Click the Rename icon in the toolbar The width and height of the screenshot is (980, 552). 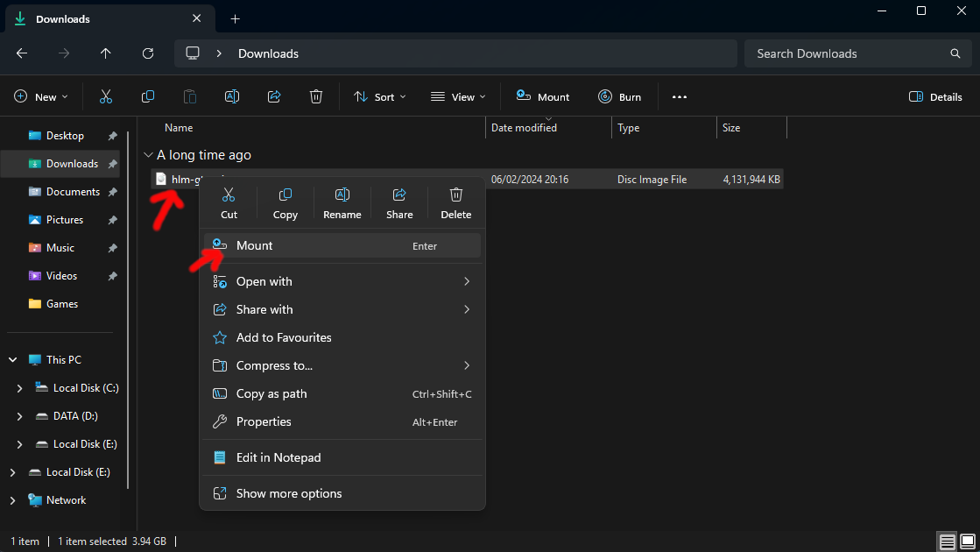tap(232, 97)
